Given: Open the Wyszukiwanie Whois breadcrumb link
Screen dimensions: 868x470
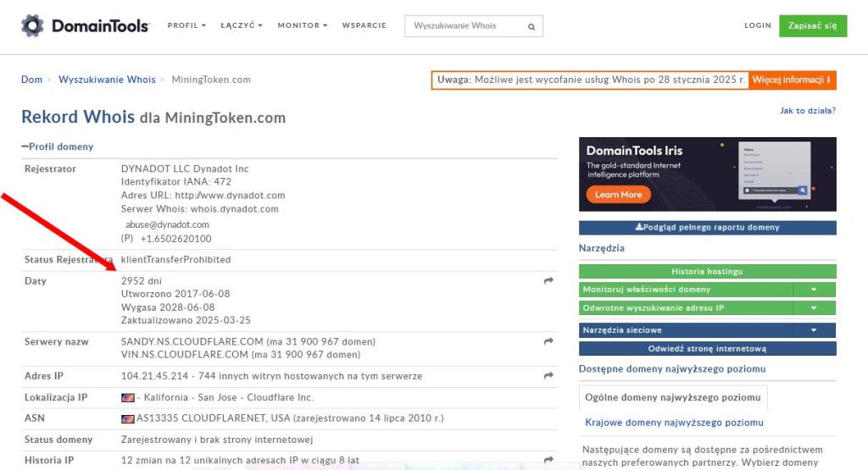Looking at the screenshot, I should [107, 80].
